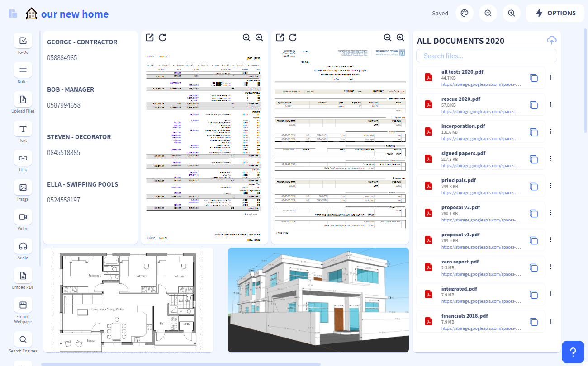Click the Search files input field
Viewport: 588px width, 366px height.
point(486,56)
